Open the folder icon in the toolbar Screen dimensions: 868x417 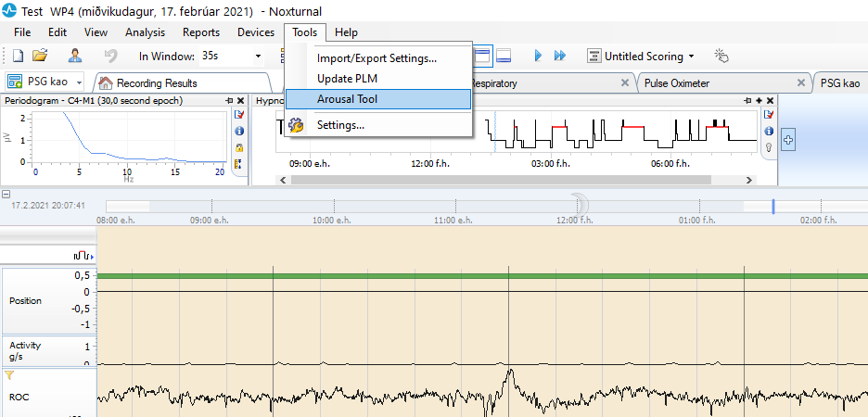[x=40, y=56]
